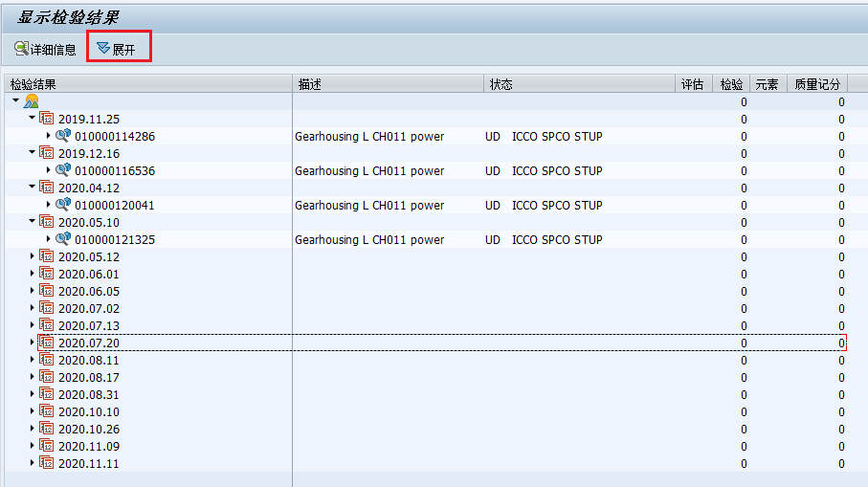Screen dimensions: 868x487
Task: Collapse the 2019.11.25 date node
Action: point(33,118)
